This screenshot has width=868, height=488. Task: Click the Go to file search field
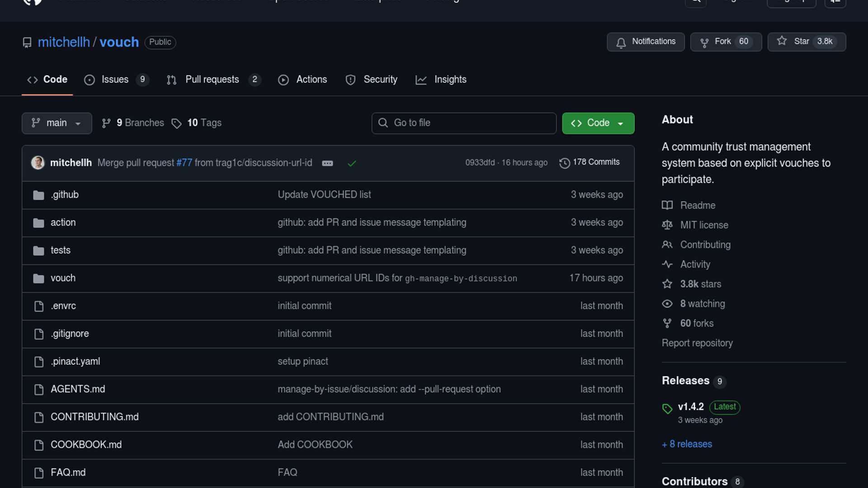click(x=464, y=123)
